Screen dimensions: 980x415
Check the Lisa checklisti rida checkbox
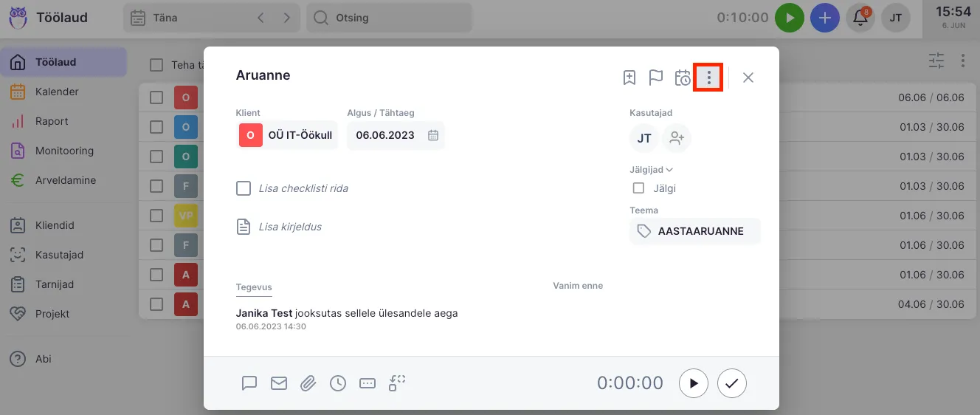point(244,188)
